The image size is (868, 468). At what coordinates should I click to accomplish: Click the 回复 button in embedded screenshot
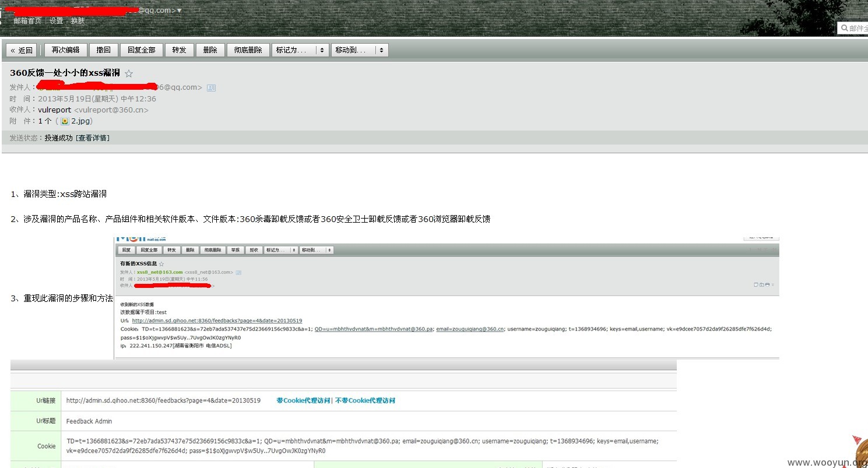tap(126, 250)
